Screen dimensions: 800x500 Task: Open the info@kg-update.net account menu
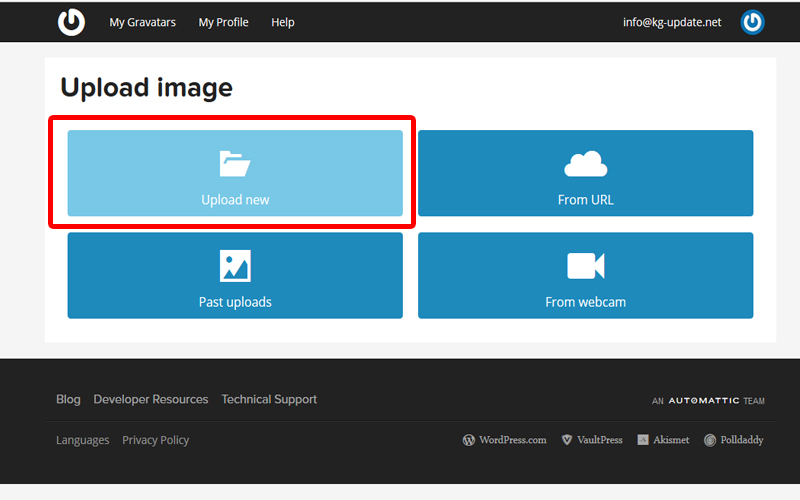672,22
